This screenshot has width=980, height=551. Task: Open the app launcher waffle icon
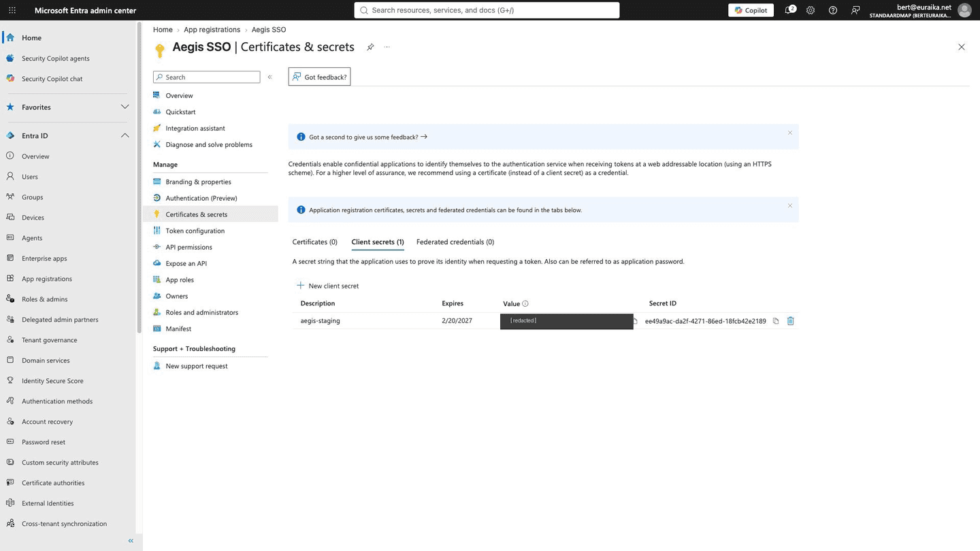click(12, 10)
